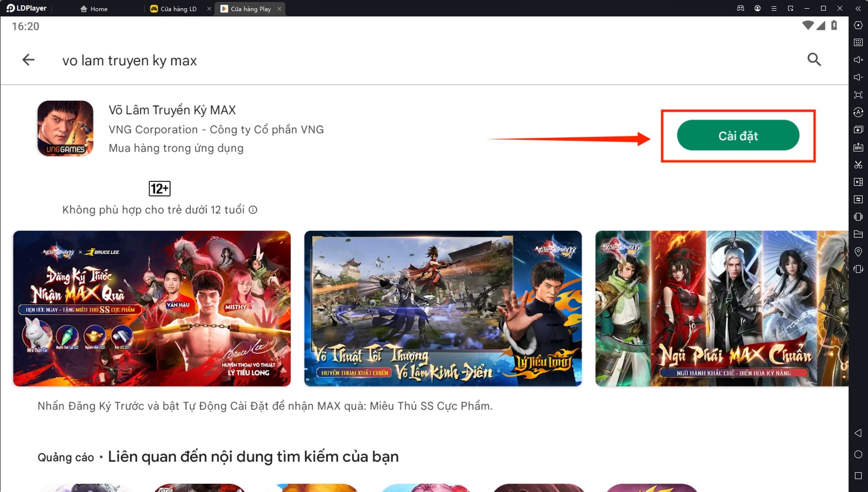View the Ngũ Phái MAX Chuẩn screenshot

pos(722,308)
